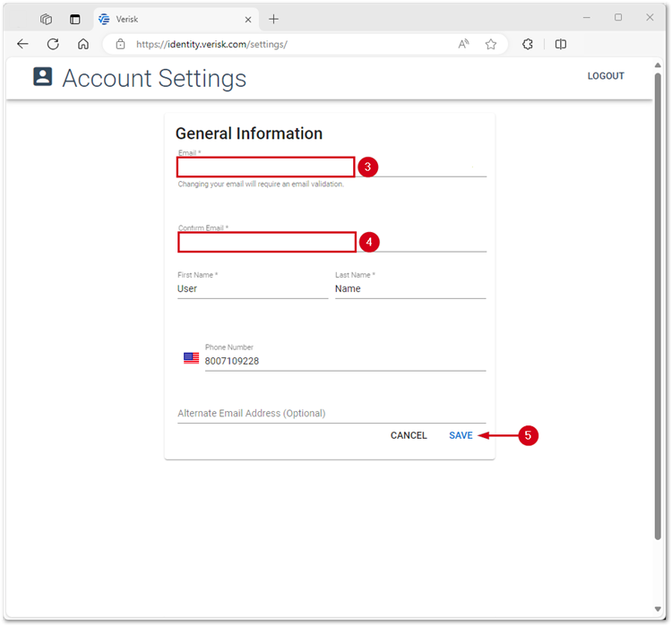Save the general information changes
This screenshot has width=672, height=626.
pos(461,435)
